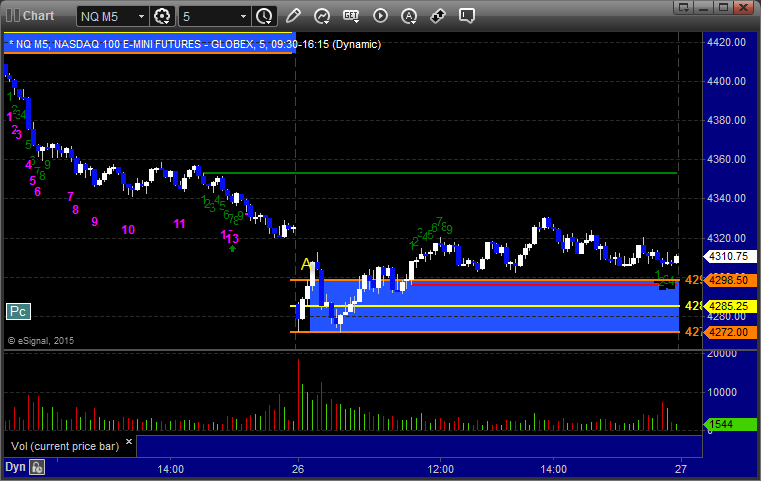Click the 4320.00 price axis label
The height and width of the screenshot is (481, 761).
click(727, 238)
